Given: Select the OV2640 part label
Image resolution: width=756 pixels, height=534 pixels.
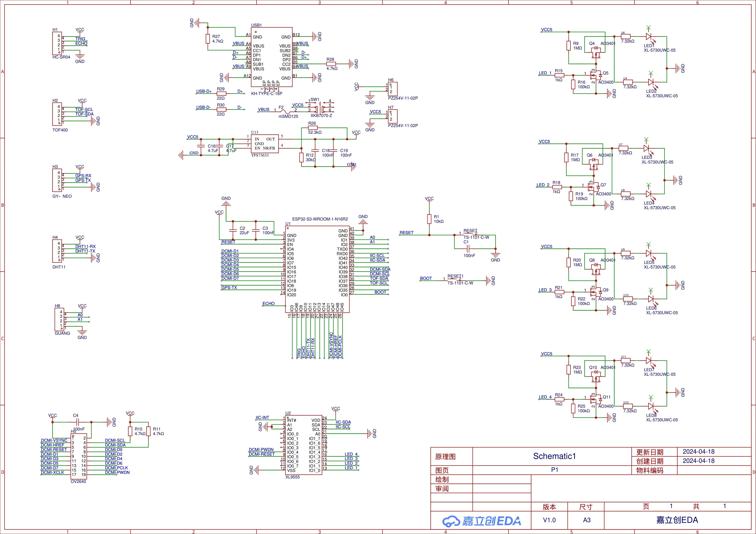Looking at the screenshot, I should click(x=78, y=481).
